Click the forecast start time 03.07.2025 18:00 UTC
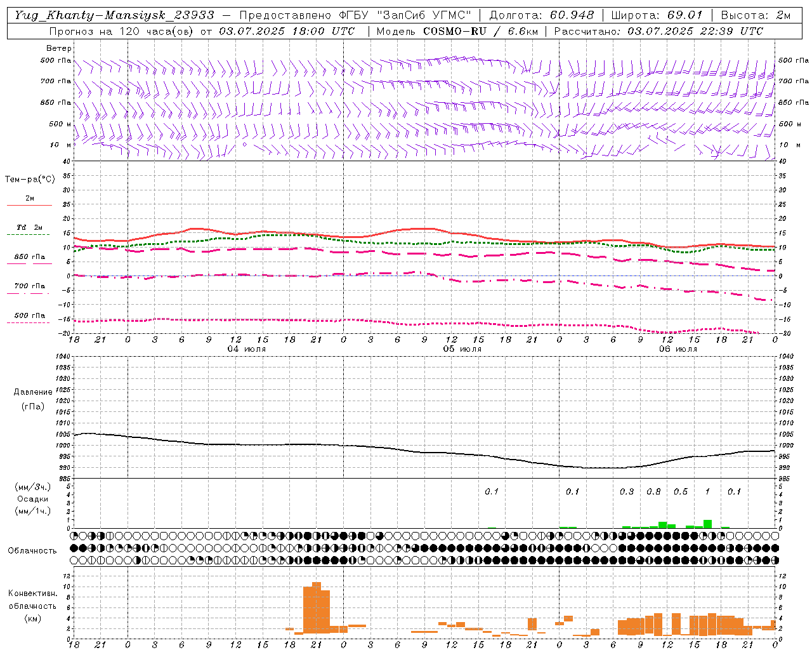Screen dimensions: 812x650 click(x=287, y=31)
